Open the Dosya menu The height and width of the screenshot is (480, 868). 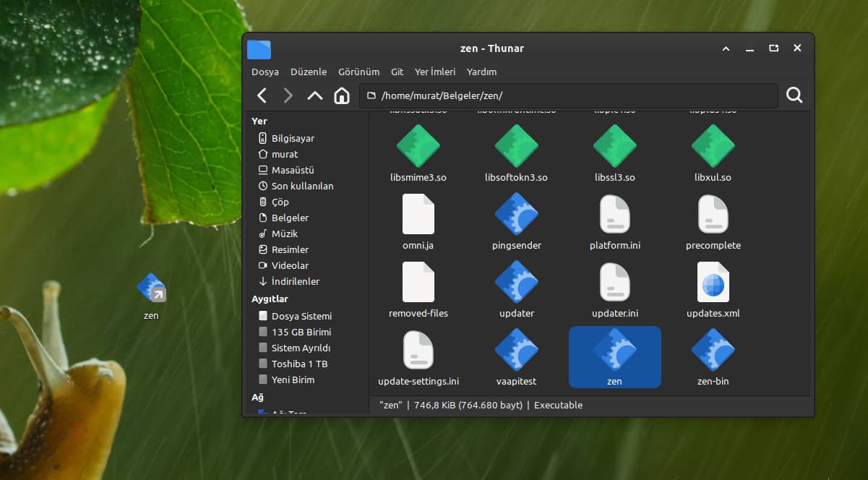pyautogui.click(x=265, y=72)
